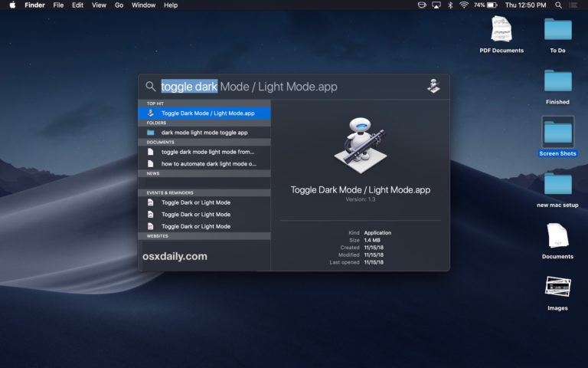Open the File menu
The image size is (588, 368).
point(58,5)
